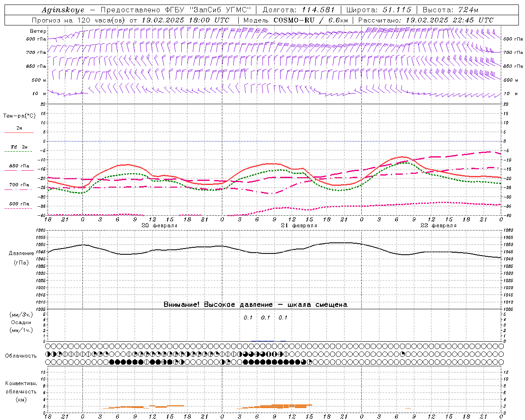Click the (гПа) unit label under Давление
The width and height of the screenshot is (525, 420).
[21, 262]
